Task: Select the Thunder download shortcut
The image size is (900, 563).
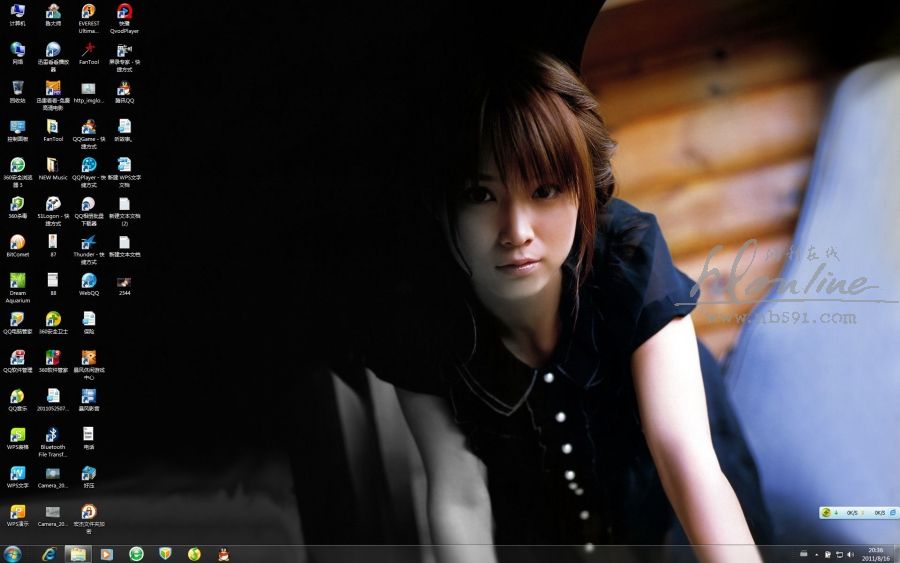Action: click(x=88, y=242)
